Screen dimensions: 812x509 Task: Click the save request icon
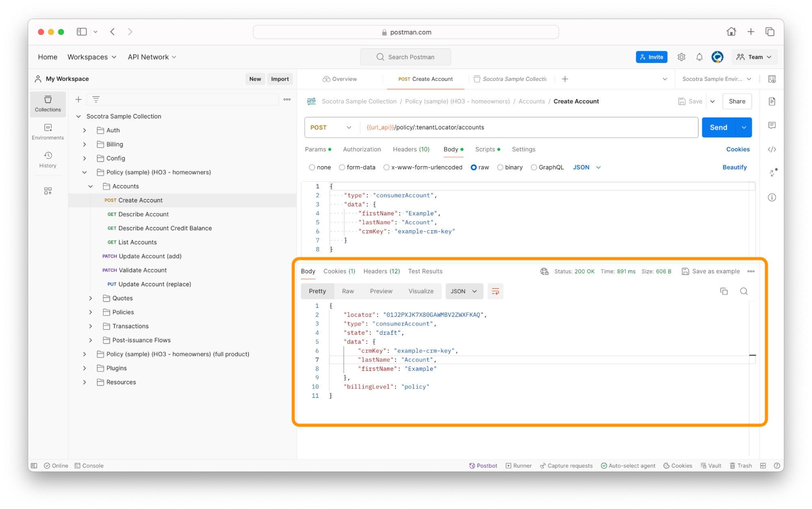pyautogui.click(x=682, y=101)
